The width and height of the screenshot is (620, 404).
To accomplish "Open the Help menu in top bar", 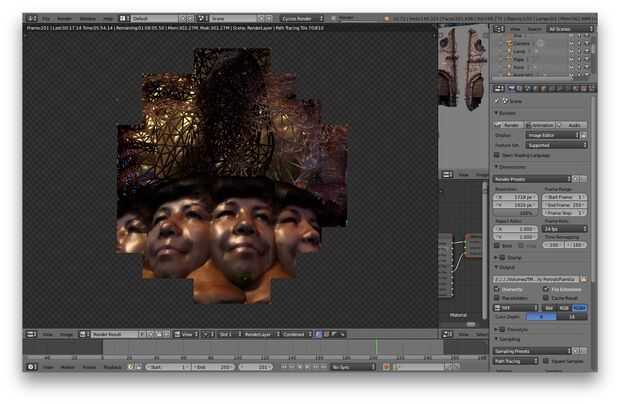I will point(108,19).
